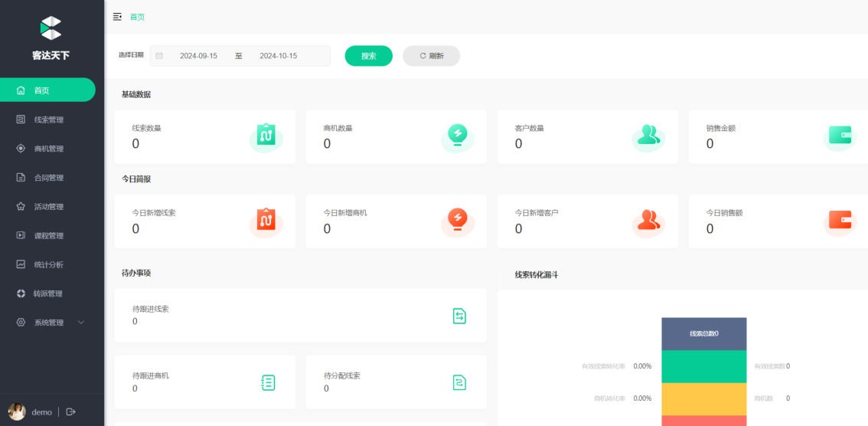Screen dimensions: 868x426
Task: Set end date field 2024-10-15
Action: tap(279, 56)
